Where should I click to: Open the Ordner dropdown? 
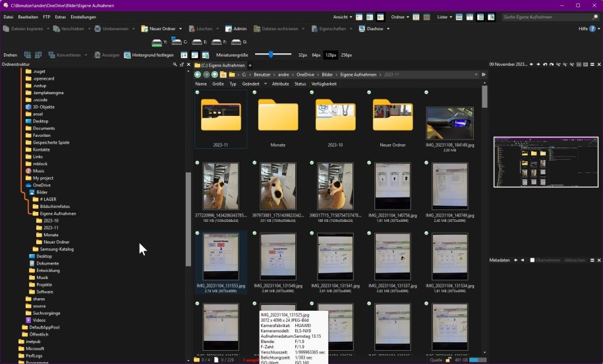pyautogui.click(x=400, y=17)
